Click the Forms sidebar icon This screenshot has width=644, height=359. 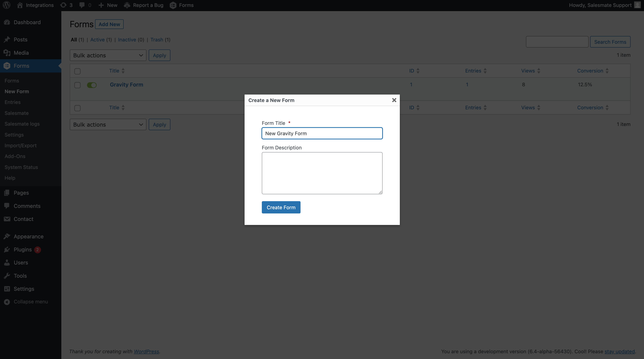point(7,66)
